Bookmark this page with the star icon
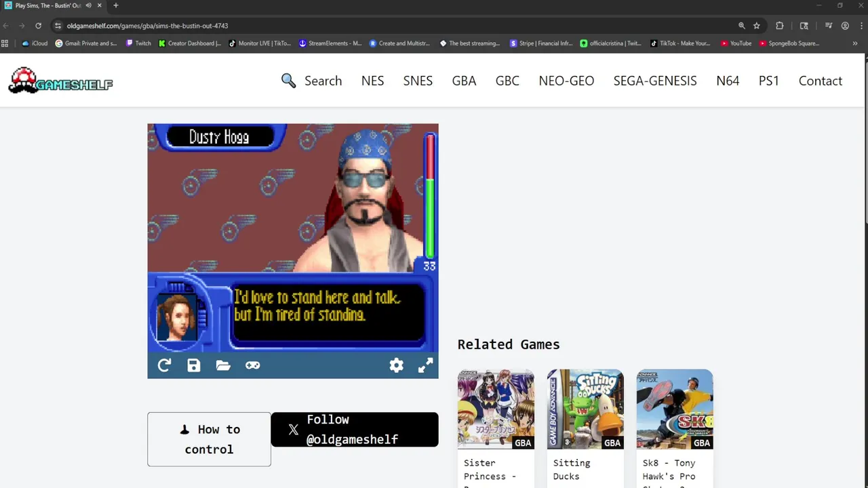 coord(757,26)
